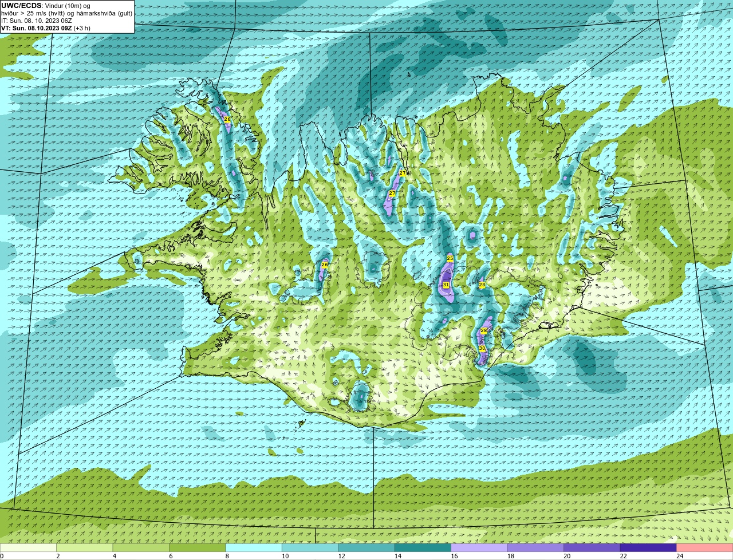Click the 'hviður > 25 m/s' legend description line
This screenshot has height=560, width=733.
click(x=66, y=13)
